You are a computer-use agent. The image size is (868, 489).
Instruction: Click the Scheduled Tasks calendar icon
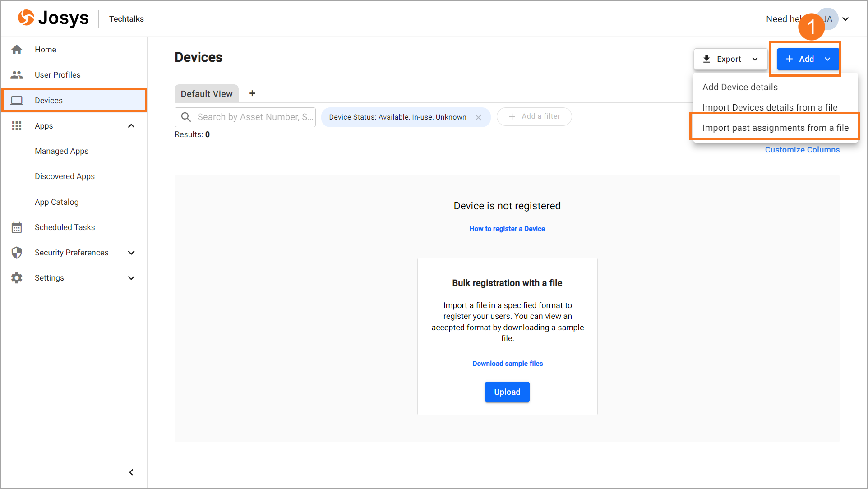pyautogui.click(x=17, y=227)
